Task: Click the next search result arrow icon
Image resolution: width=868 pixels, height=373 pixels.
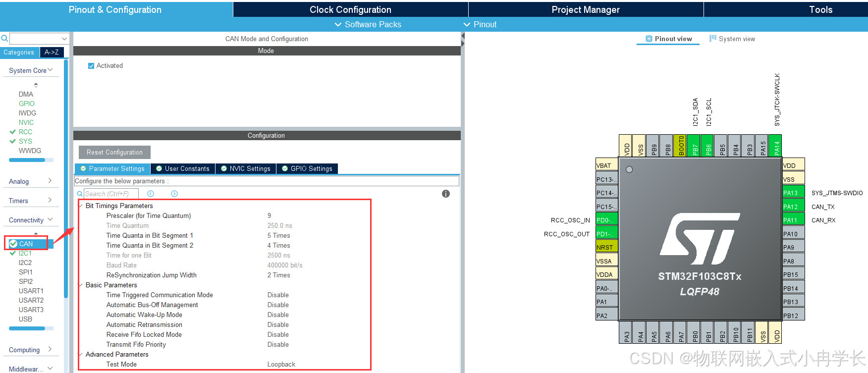Action: click(x=174, y=194)
